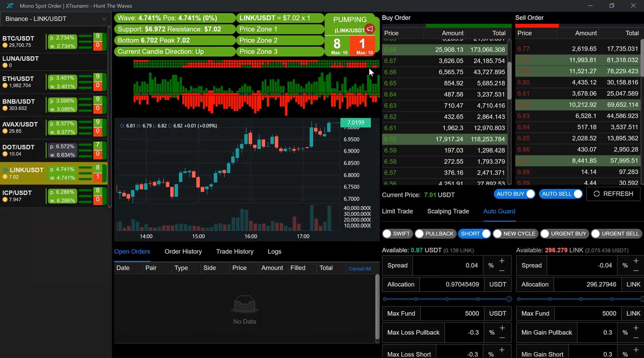Select the LUNA/USDT pair row

54,62
